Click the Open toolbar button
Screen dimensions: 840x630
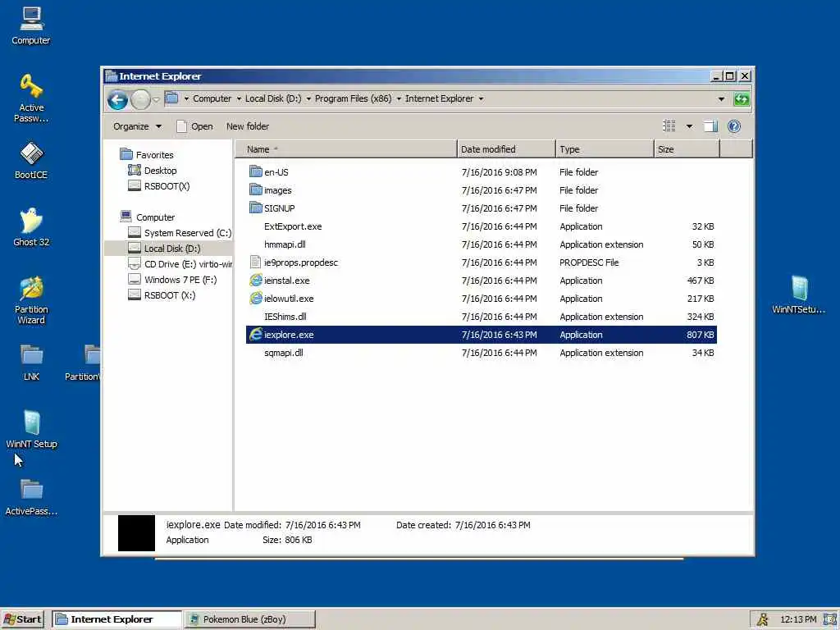click(x=195, y=126)
